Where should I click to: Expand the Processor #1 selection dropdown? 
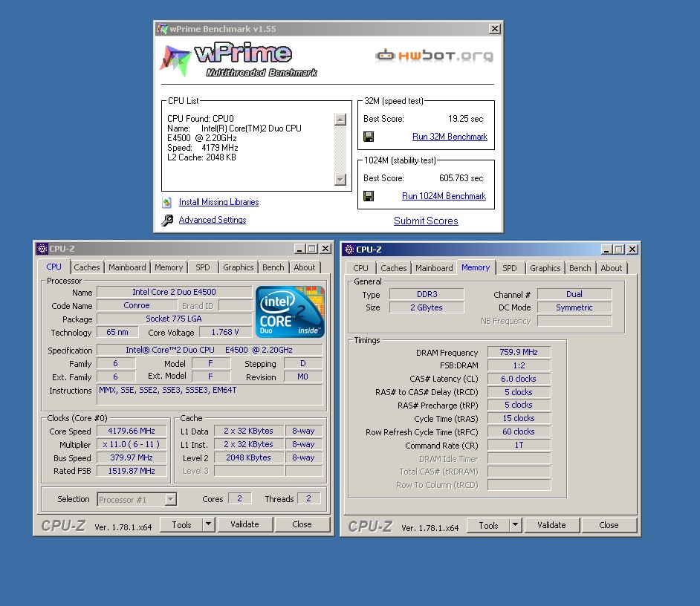170,499
